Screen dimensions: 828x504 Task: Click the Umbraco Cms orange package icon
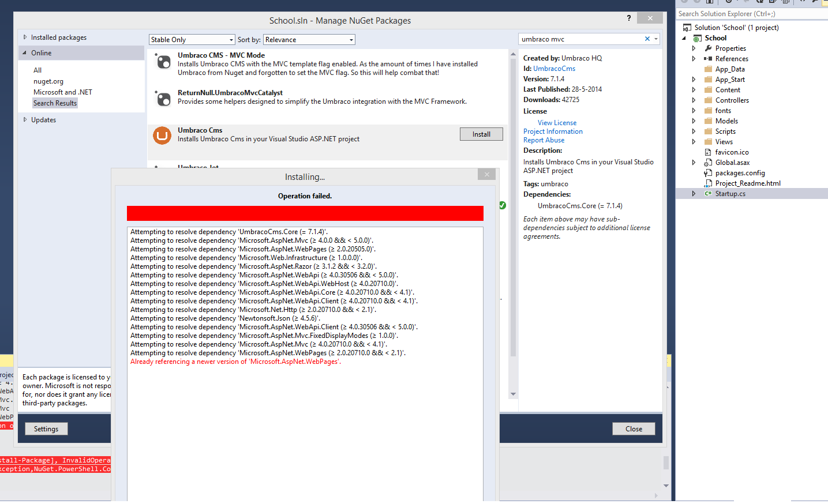pyautogui.click(x=162, y=136)
